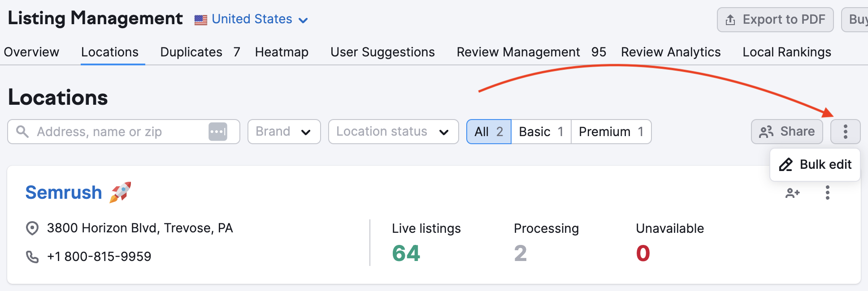Click the Unavailable count 0
This screenshot has height=291, width=868.
[x=643, y=253]
